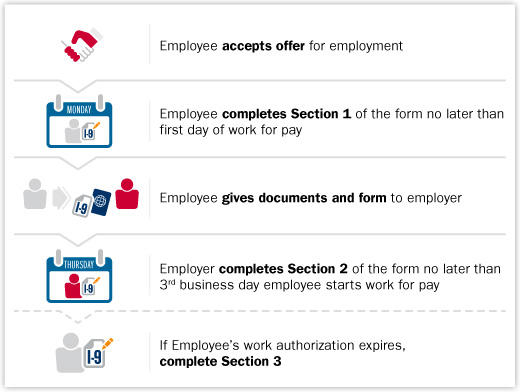Click the "complete Section 3" bold text
Viewport: 520px width, 392px height.
(x=220, y=361)
